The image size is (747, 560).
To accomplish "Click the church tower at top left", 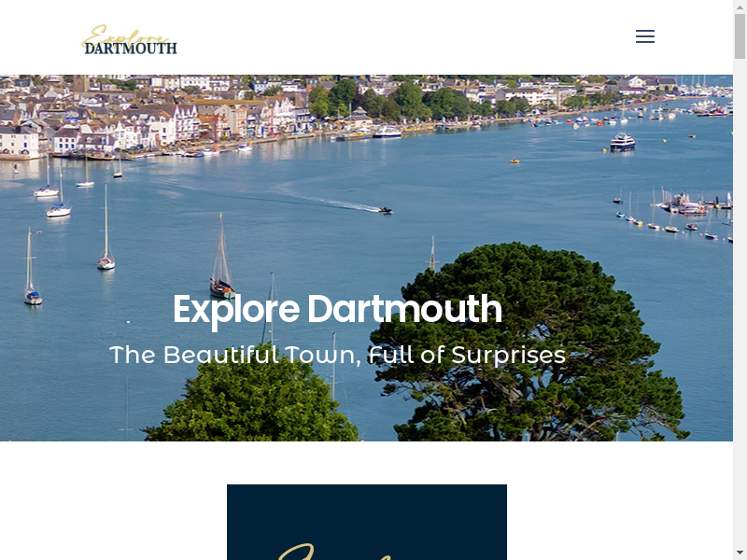I will [x=81, y=84].
